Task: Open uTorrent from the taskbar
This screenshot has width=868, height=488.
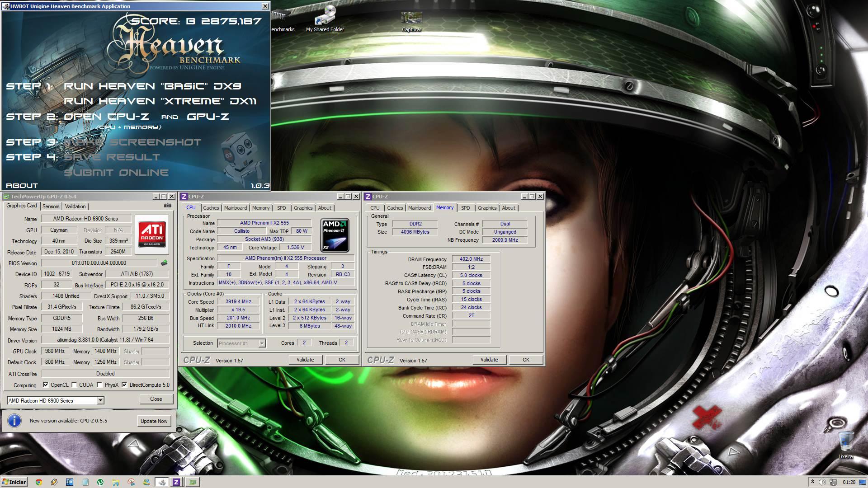Action: point(100,482)
